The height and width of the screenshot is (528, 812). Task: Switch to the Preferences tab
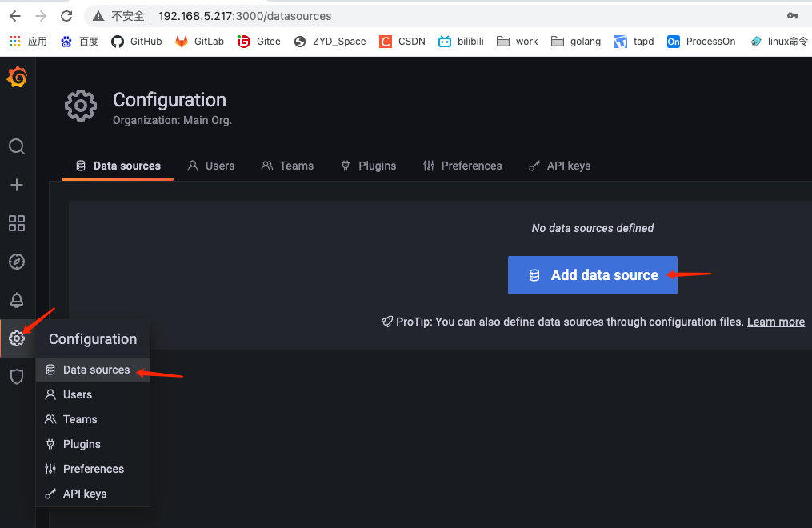click(x=462, y=166)
